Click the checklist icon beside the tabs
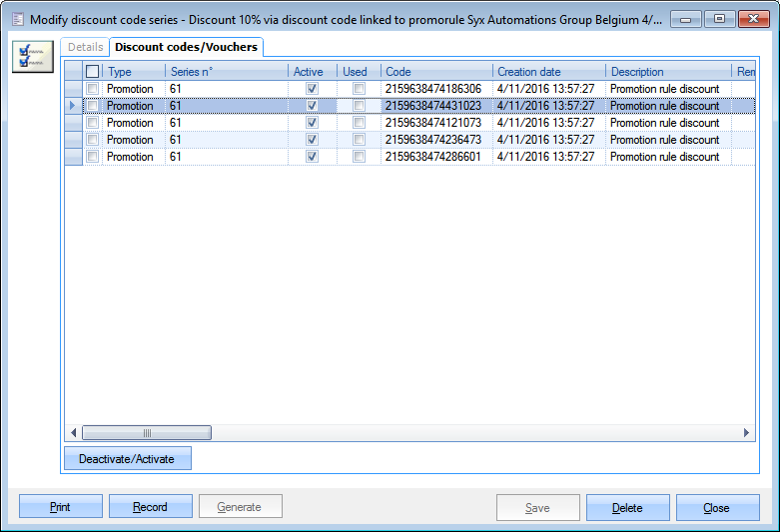 click(33, 57)
